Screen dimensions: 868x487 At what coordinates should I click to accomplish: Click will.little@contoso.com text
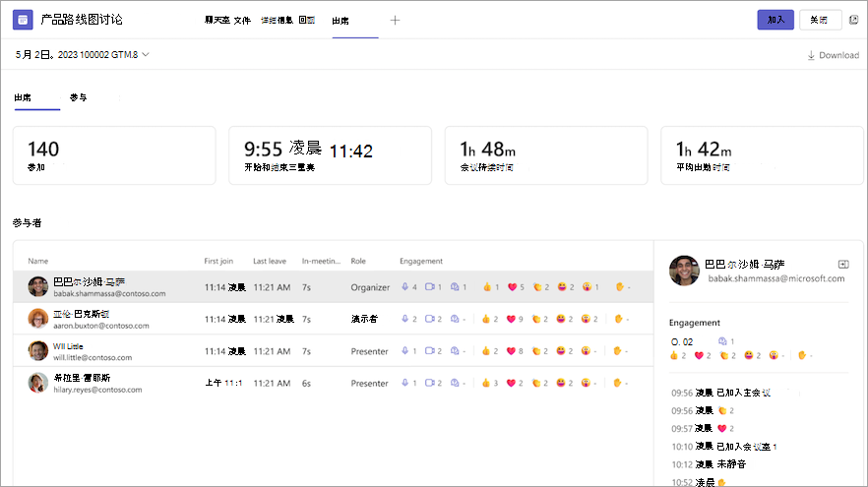[93, 358]
